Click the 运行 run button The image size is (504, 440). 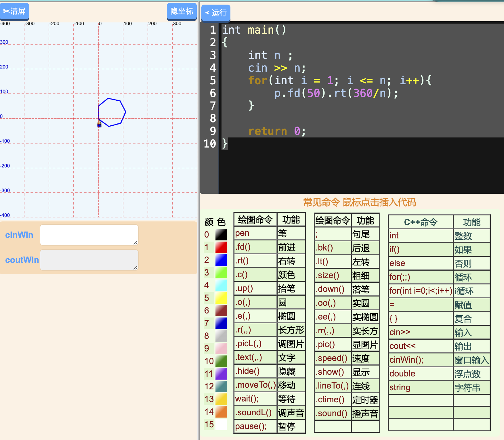coord(216,13)
